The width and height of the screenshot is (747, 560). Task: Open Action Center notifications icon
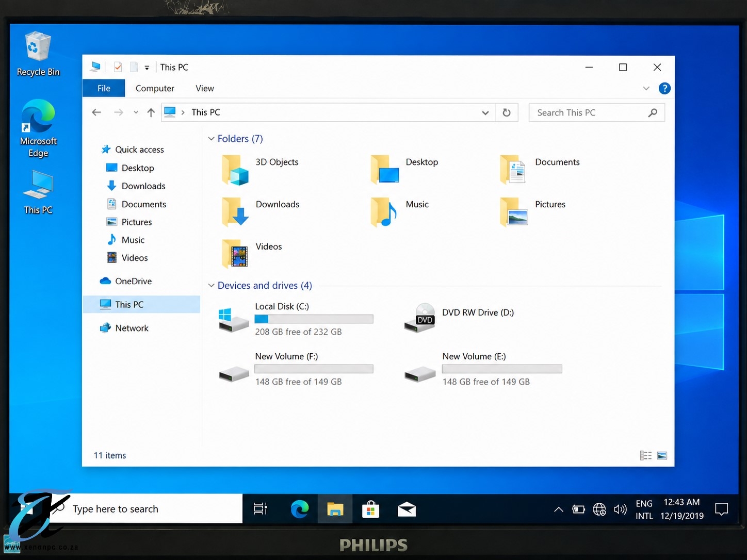721,509
